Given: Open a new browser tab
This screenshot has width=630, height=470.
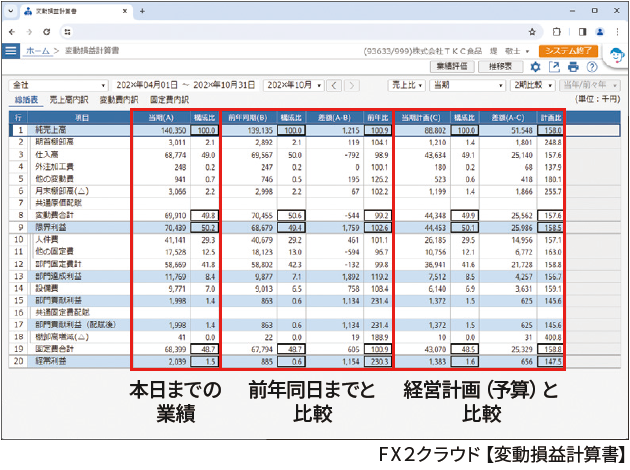Looking at the screenshot, I should point(141,11).
